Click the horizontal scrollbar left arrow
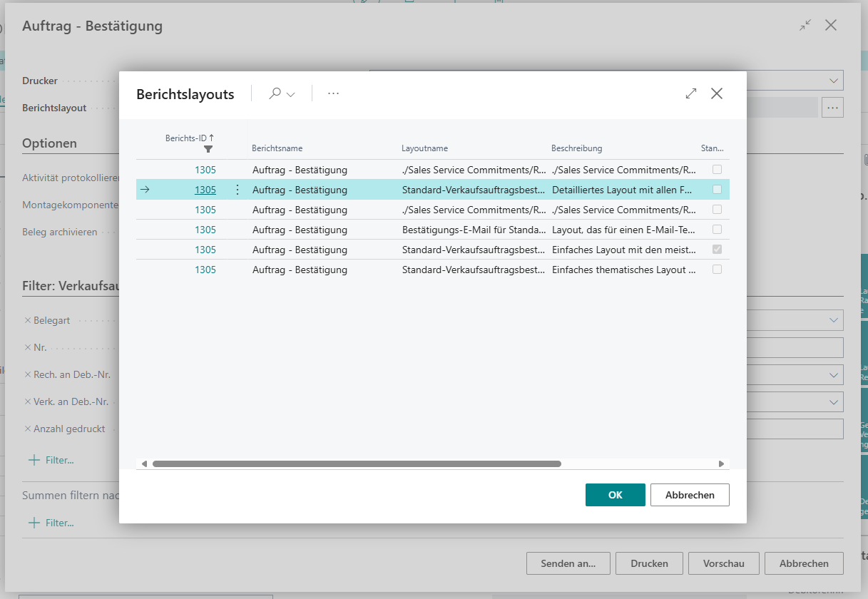This screenshot has height=599, width=868. 144,464
